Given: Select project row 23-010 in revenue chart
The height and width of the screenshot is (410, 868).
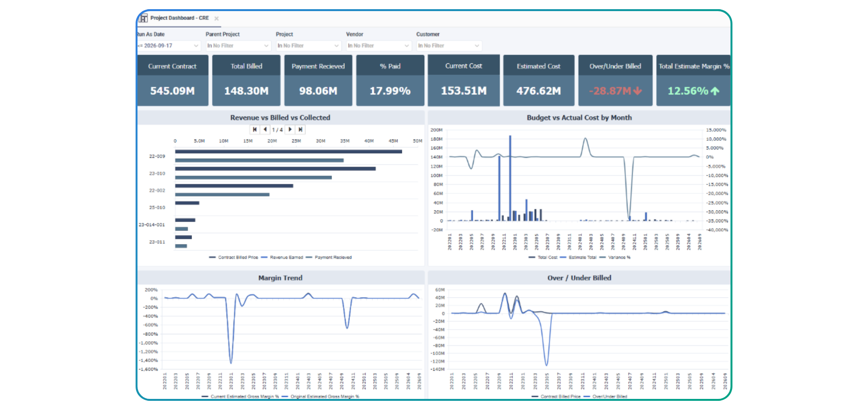Looking at the screenshot, I should click(157, 174).
